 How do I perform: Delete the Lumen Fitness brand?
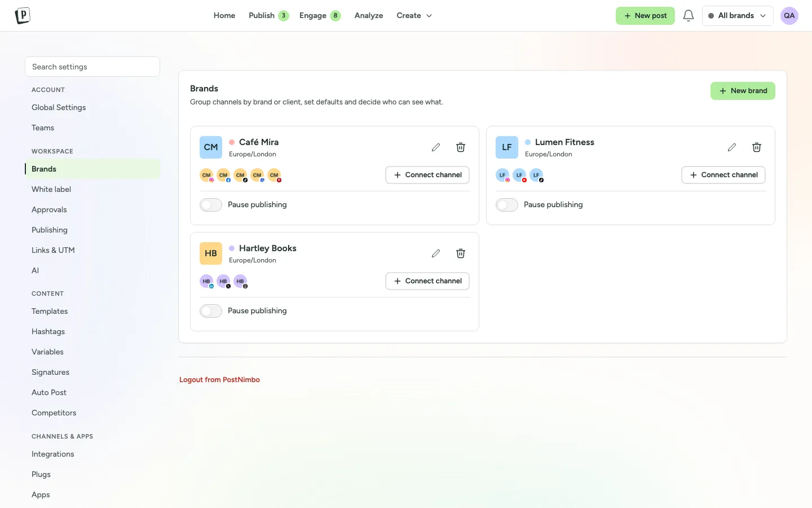tap(757, 147)
